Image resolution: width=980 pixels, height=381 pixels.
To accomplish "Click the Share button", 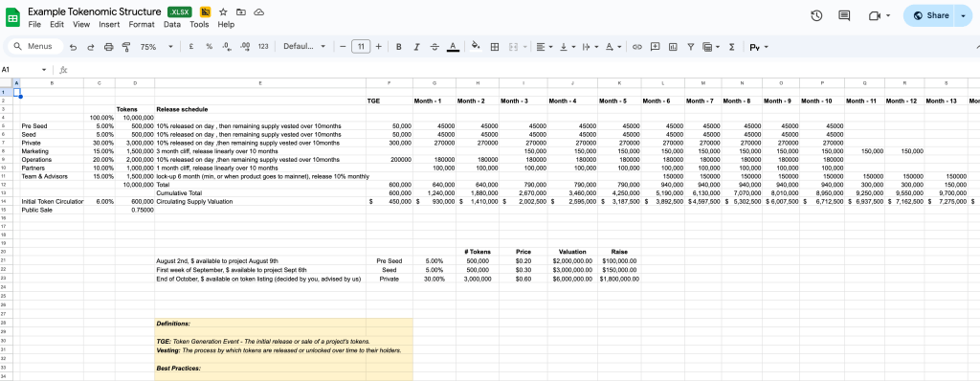I will (930, 15).
